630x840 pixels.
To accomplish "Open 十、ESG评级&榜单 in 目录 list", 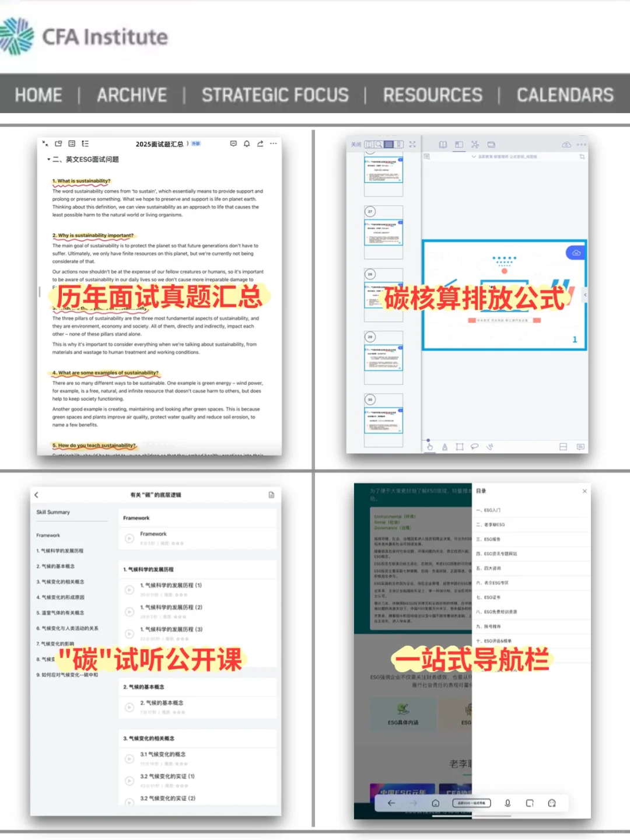I will click(531, 641).
